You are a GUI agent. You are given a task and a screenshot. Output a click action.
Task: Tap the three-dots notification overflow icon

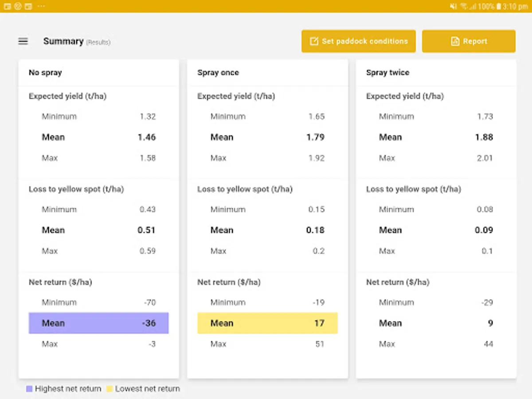[x=41, y=7]
